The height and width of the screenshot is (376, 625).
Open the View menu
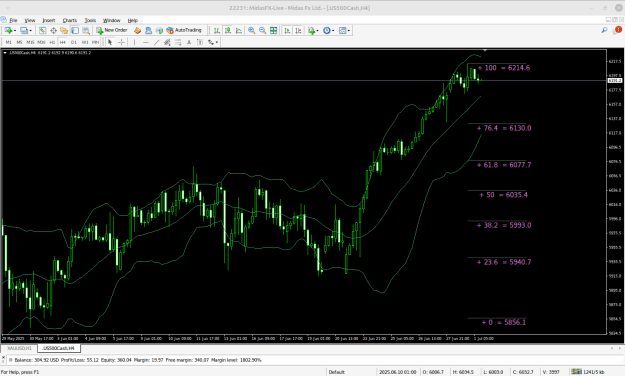click(29, 20)
